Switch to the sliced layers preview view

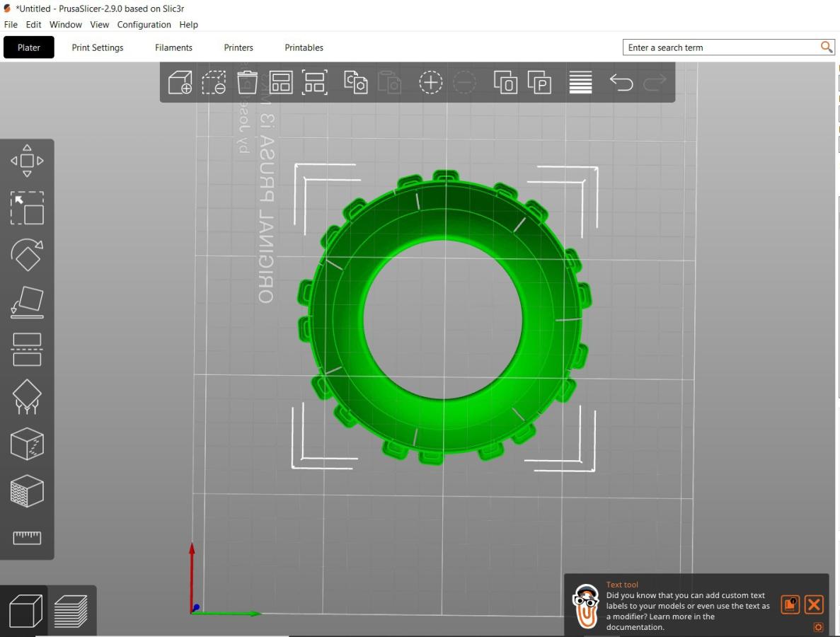(x=71, y=611)
